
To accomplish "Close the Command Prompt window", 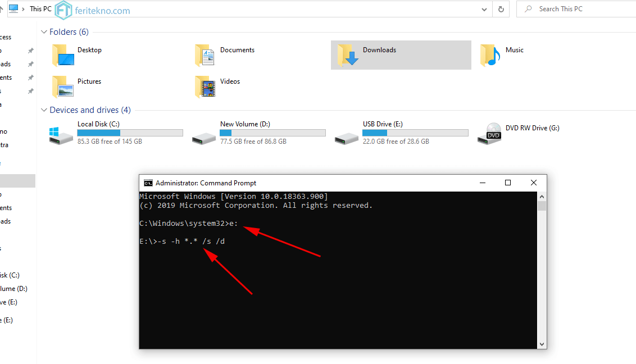I will coord(533,183).
